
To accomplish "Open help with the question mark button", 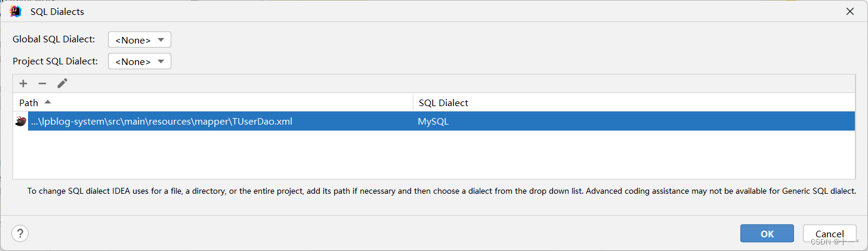I will click(20, 233).
